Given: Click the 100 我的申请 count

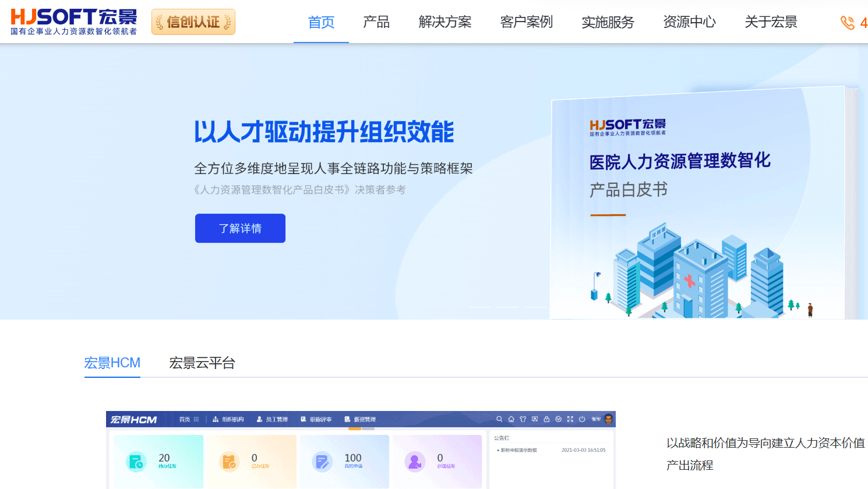Looking at the screenshot, I should 353,458.
